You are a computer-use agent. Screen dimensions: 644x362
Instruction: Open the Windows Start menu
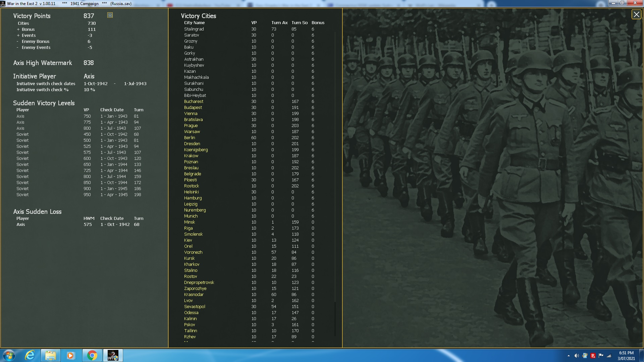(9, 355)
